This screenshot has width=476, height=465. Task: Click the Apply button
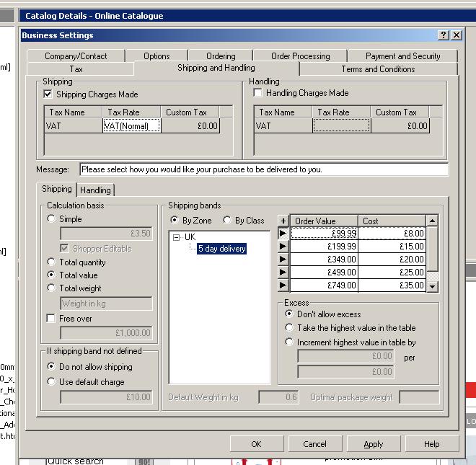coord(374,444)
